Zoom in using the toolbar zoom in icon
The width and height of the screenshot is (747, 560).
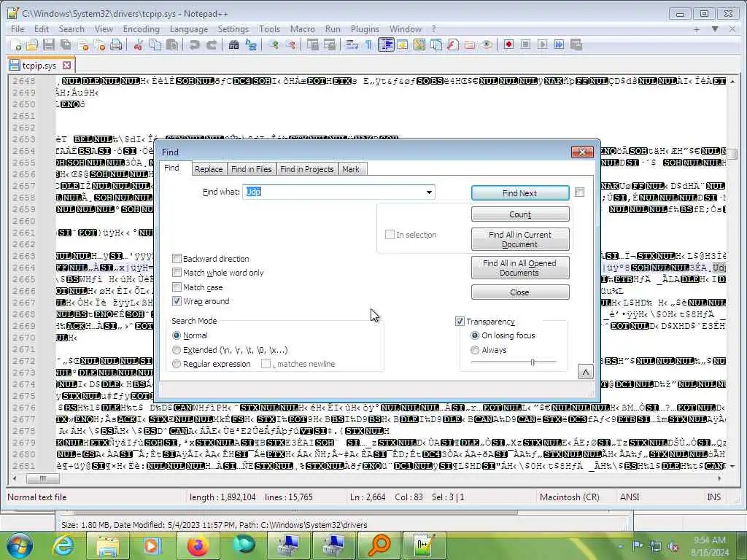pyautogui.click(x=274, y=44)
